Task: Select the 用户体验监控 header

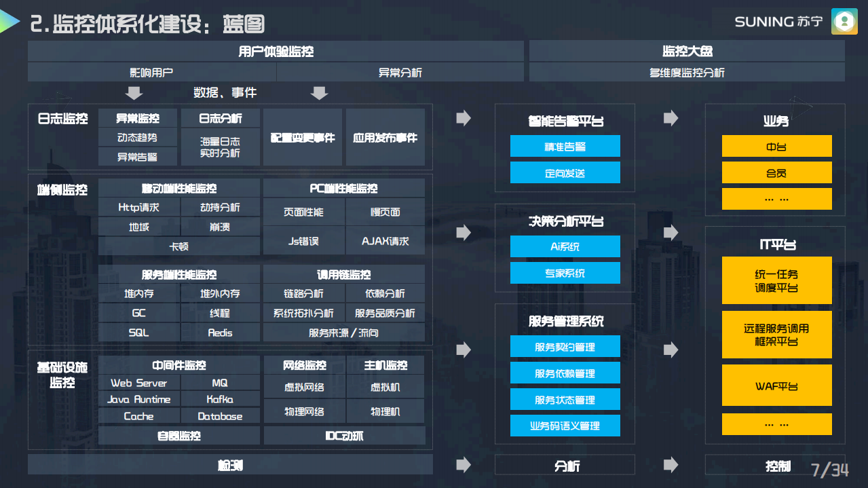Action: [x=275, y=50]
